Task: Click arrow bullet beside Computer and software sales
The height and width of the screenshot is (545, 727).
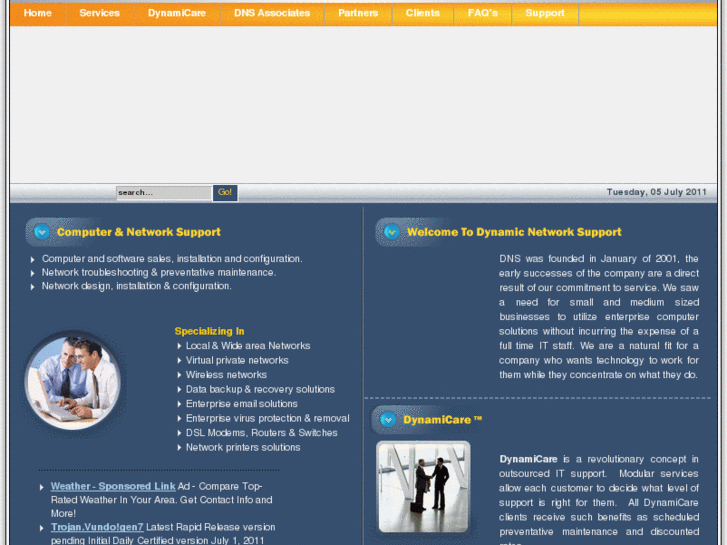Action: [32, 260]
